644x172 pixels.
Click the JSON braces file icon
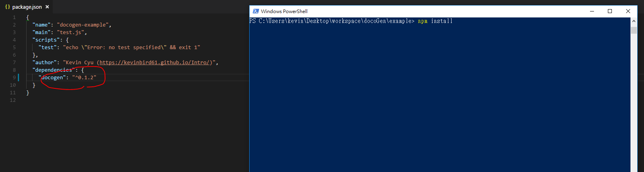[7, 7]
